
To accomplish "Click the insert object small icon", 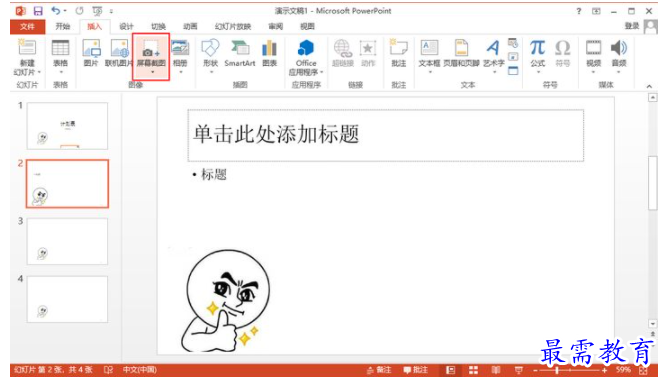I will 513,71.
